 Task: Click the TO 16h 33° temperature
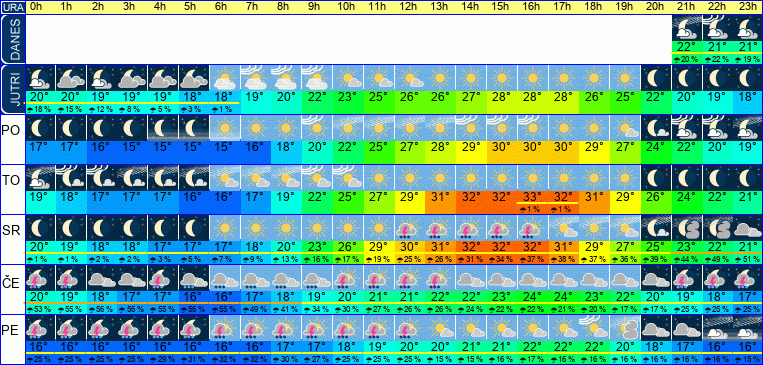point(533,197)
